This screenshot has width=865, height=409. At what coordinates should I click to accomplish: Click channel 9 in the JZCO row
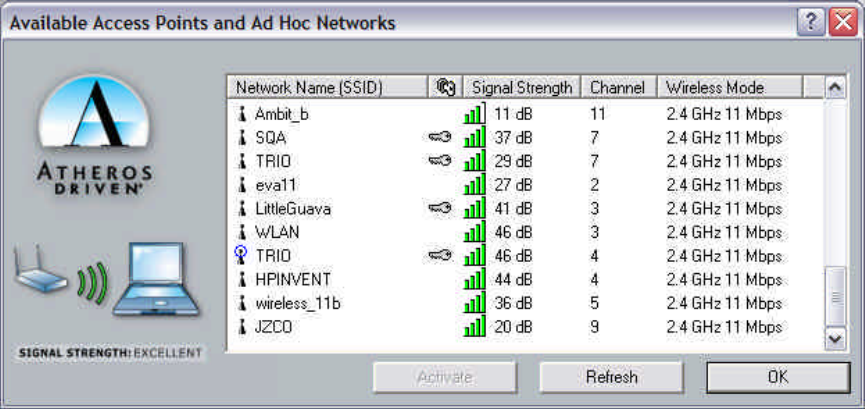pyautogui.click(x=594, y=327)
